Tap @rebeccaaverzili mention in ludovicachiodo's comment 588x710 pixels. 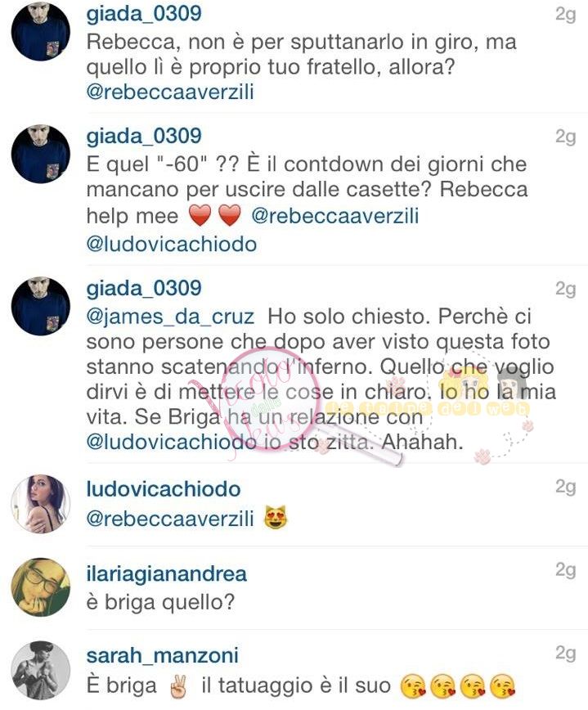click(x=170, y=518)
